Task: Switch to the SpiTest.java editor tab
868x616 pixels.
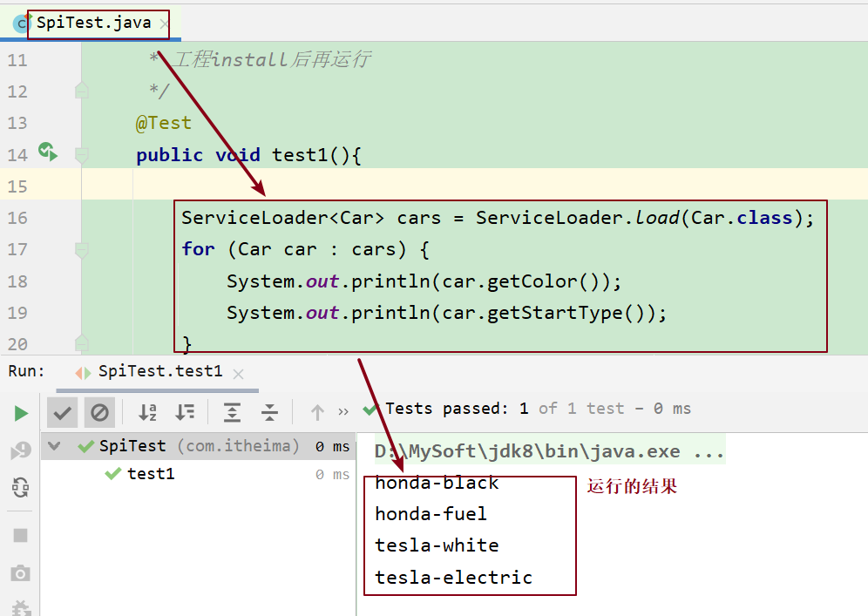Action: coord(92,24)
